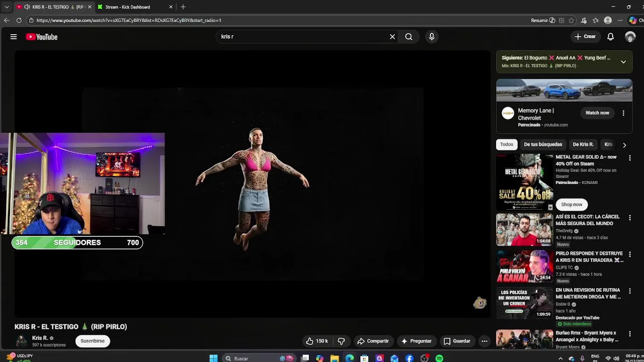Screen dimensions: 644x362
Task: Open Kris R. channel avatar
Action: (21, 341)
